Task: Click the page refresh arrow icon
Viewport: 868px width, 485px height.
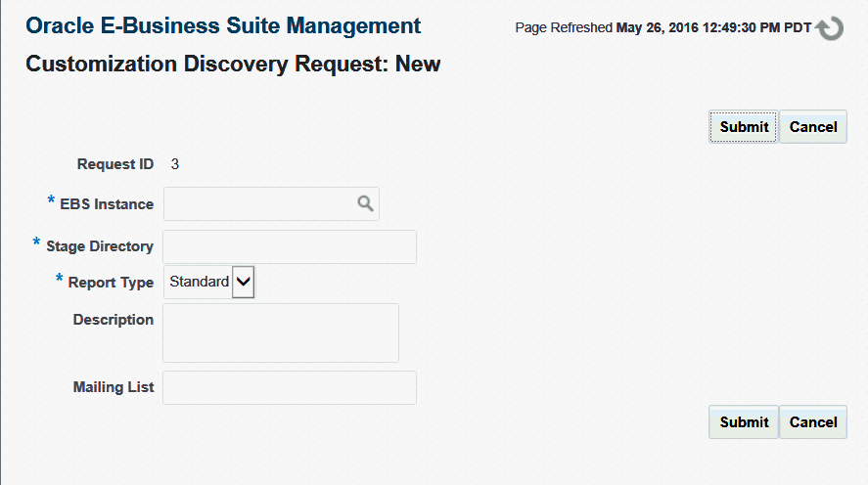Action: (x=829, y=28)
